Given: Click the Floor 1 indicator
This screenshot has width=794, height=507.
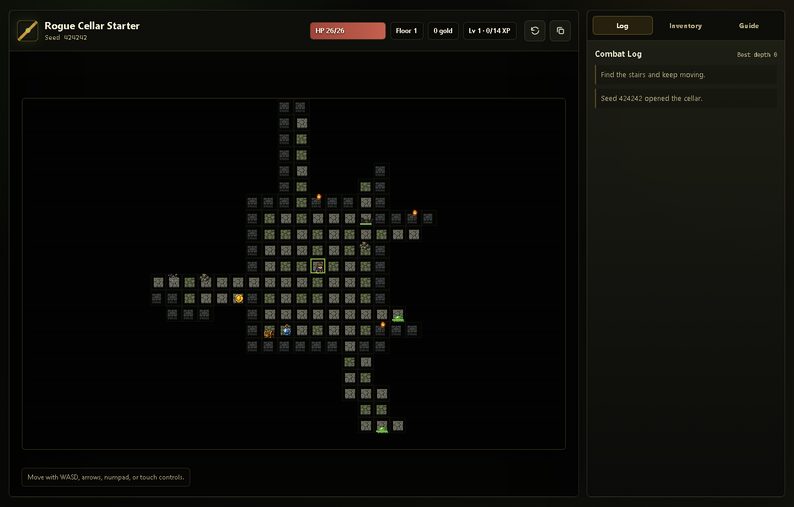Looking at the screenshot, I should click(x=407, y=31).
